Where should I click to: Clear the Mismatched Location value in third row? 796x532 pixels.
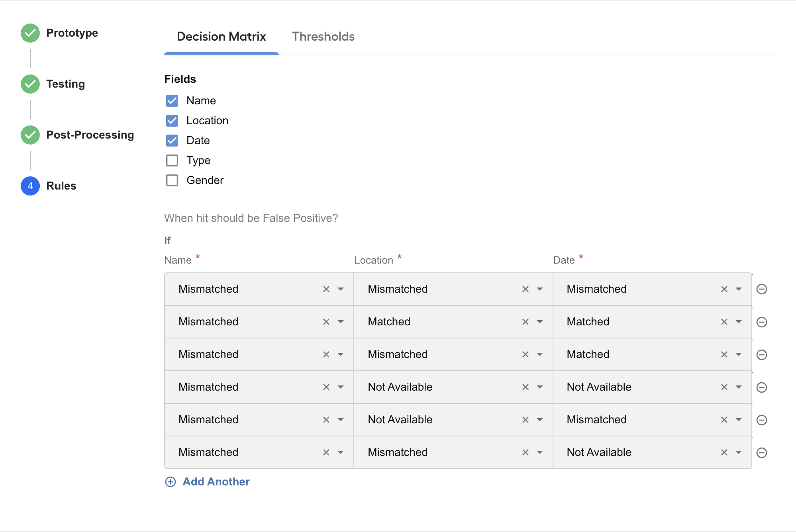[525, 354]
